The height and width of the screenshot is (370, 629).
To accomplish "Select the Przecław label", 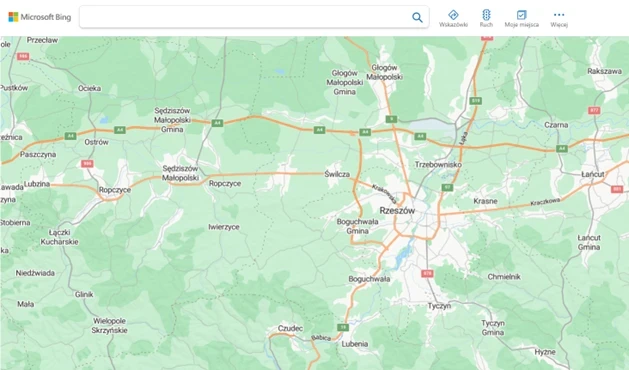I will pyautogui.click(x=43, y=40).
